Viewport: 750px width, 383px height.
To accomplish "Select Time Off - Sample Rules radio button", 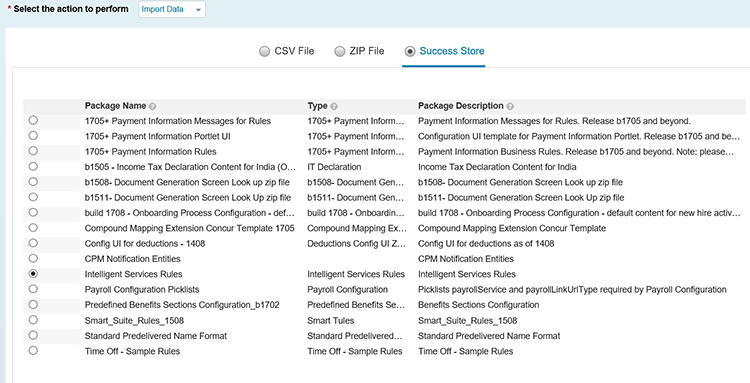I will (x=33, y=350).
